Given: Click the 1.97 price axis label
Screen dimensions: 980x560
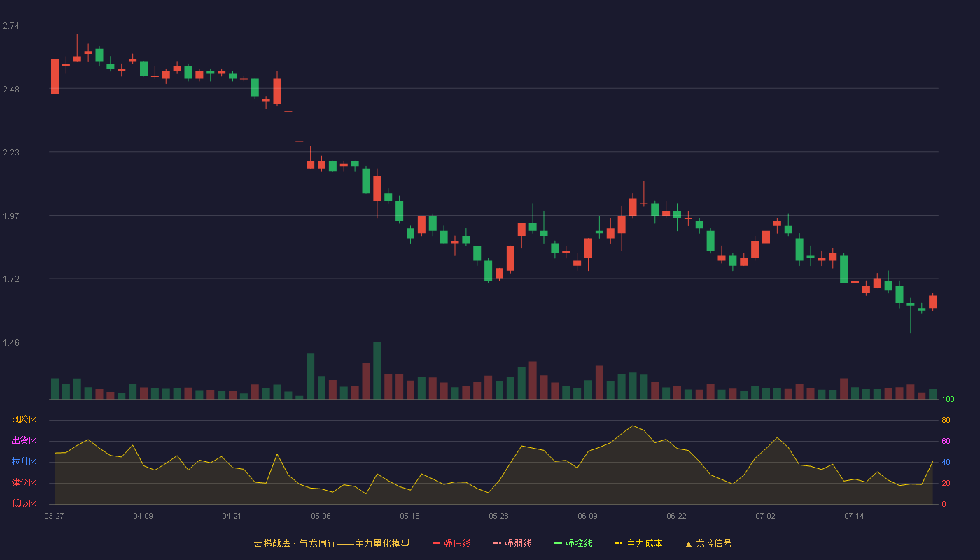Looking at the screenshot, I should pyautogui.click(x=11, y=216).
